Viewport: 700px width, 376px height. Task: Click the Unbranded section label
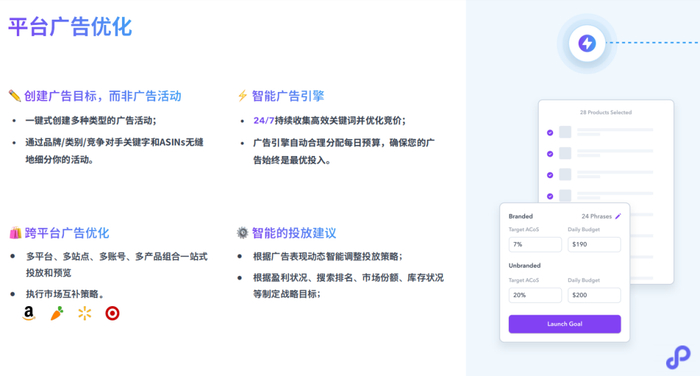(x=525, y=265)
